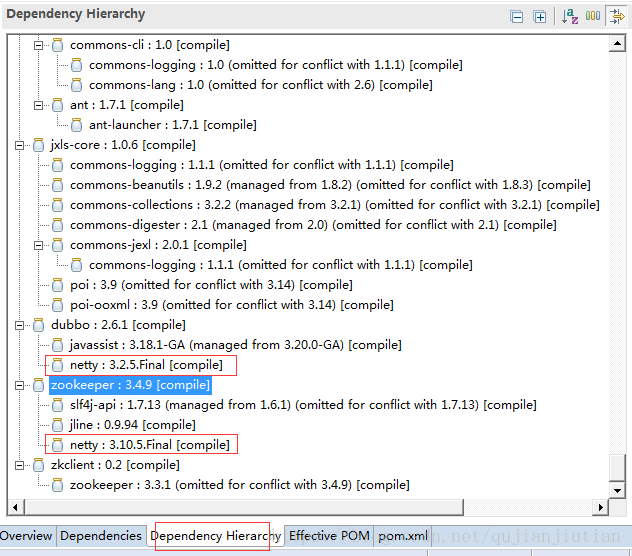Collapse the zookeeper : 3.4.9 node
The height and width of the screenshot is (556, 632).
click(x=19, y=385)
